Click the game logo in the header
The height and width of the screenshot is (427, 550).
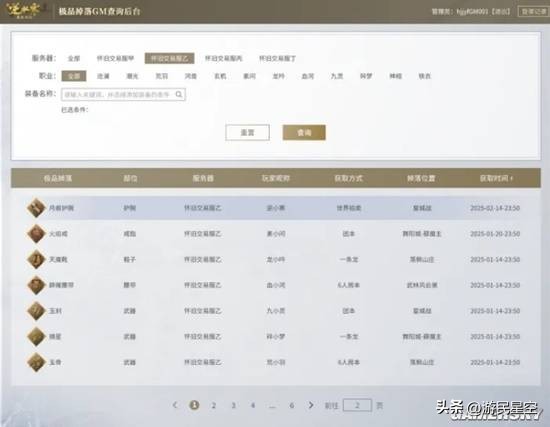pos(25,11)
